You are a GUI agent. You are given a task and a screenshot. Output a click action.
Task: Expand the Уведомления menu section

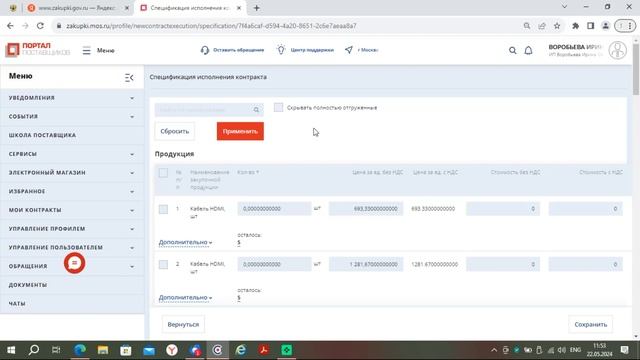pyautogui.click(x=132, y=98)
